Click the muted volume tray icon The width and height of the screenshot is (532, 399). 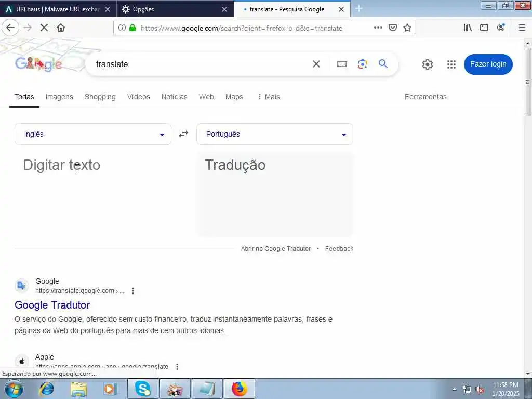(x=480, y=390)
